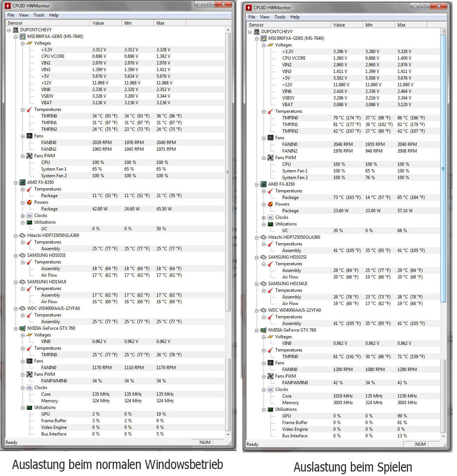
Task: Click Sensor column header in right window
Action: [289, 25]
